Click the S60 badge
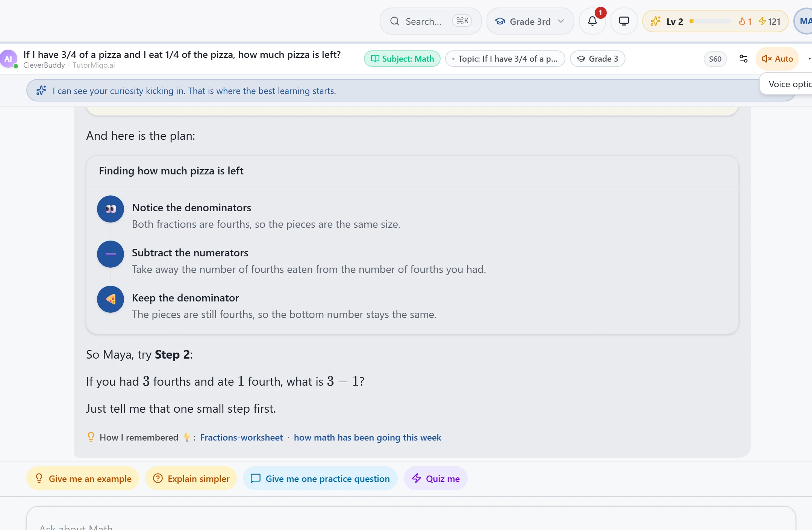 715,59
